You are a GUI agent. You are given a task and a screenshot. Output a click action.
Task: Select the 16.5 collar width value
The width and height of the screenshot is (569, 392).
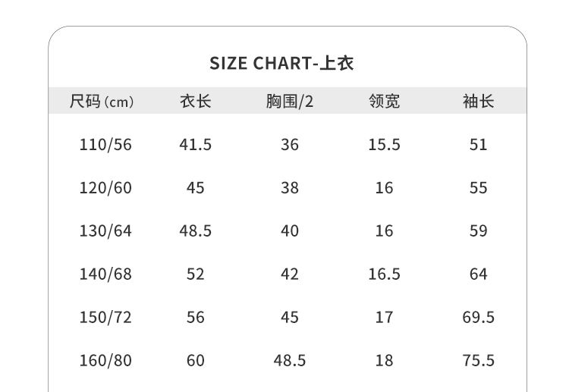(384, 274)
